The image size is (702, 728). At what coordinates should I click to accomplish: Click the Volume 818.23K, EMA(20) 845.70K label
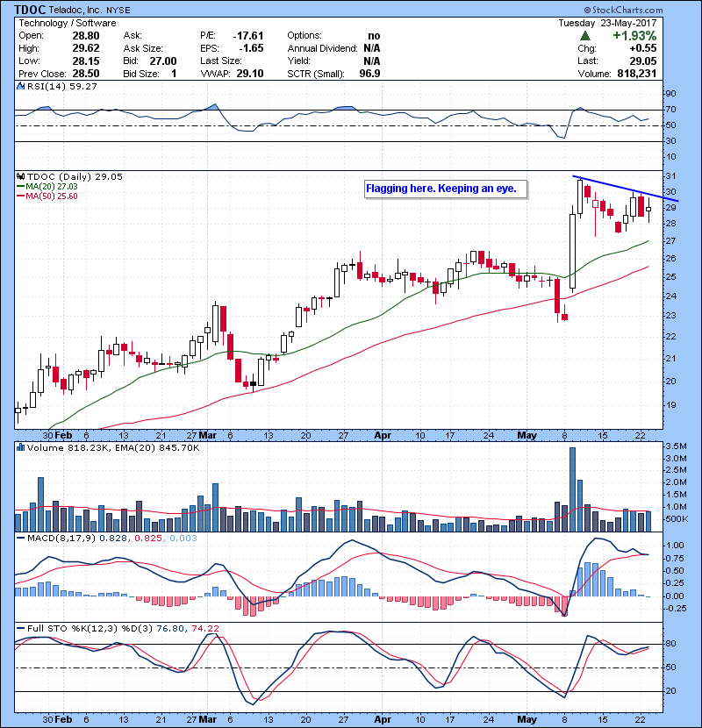pyautogui.click(x=113, y=447)
